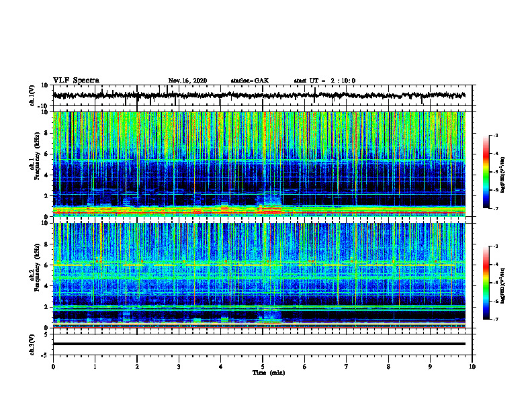
Task: Click the 'station=GAK' label
Action: 250,81
